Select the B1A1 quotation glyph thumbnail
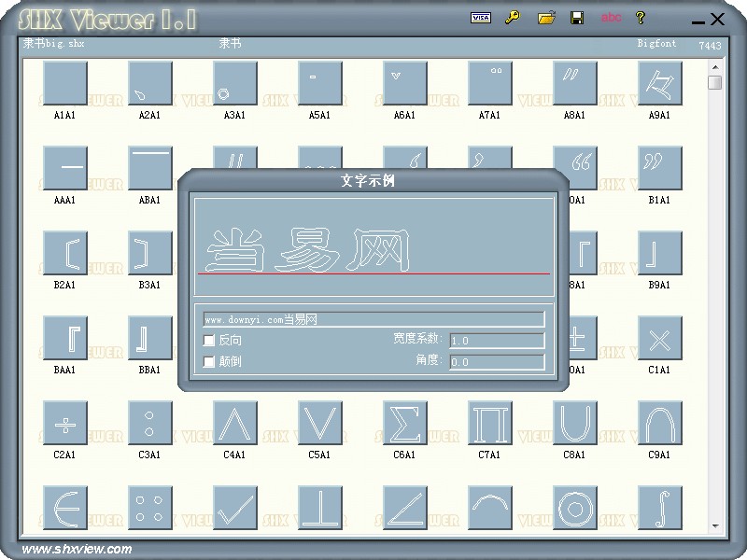Screen dimensions: 747x560 tap(660, 167)
